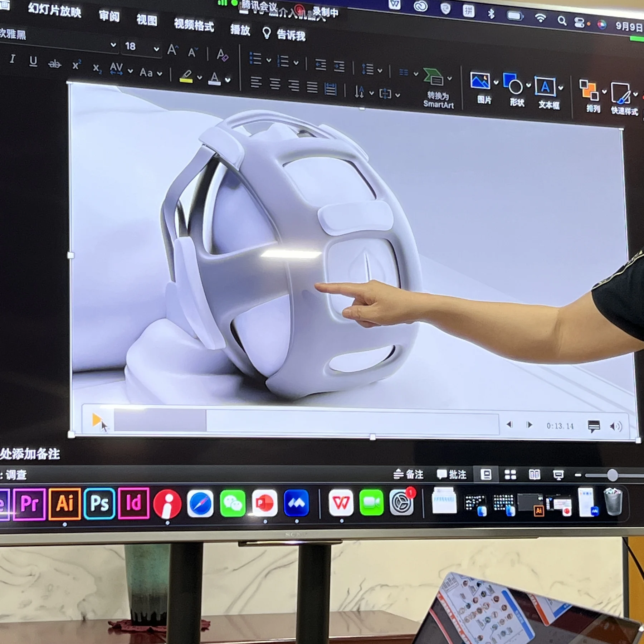Align text to the left
Viewport: 644px width, 644px height.
[x=256, y=82]
